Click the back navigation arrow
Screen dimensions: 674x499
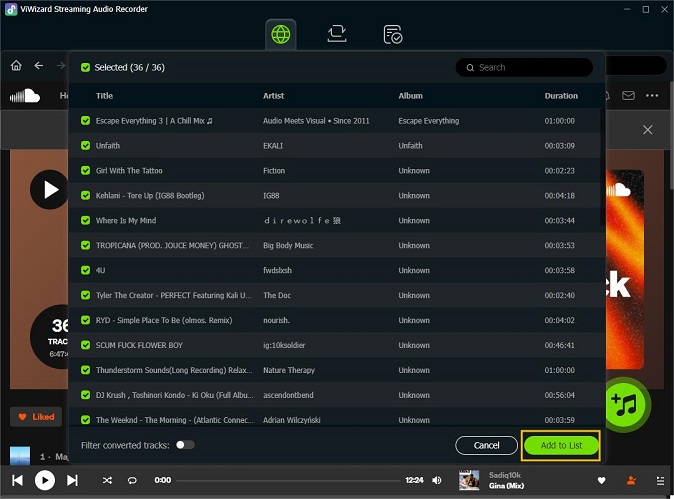pos(39,65)
